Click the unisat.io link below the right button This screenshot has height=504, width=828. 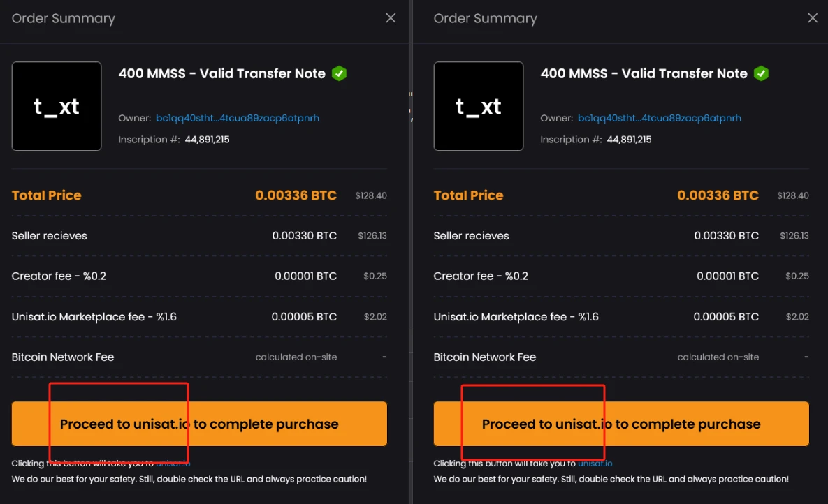pos(595,463)
